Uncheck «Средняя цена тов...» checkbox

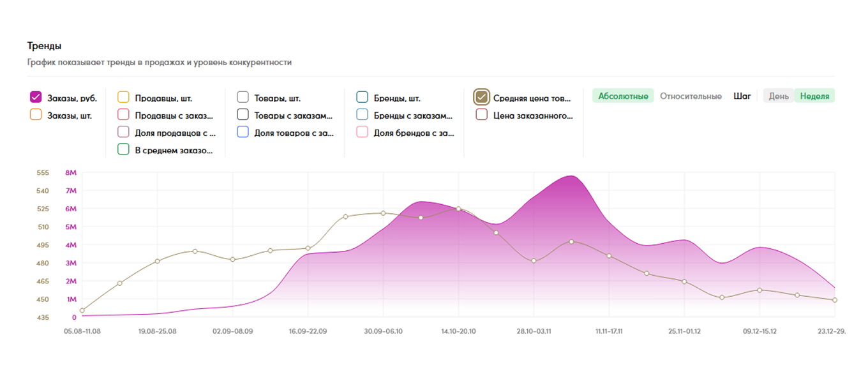pyautogui.click(x=481, y=97)
